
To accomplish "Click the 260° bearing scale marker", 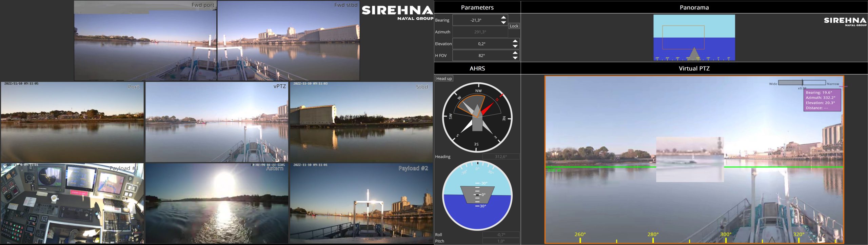I will tap(580, 234).
